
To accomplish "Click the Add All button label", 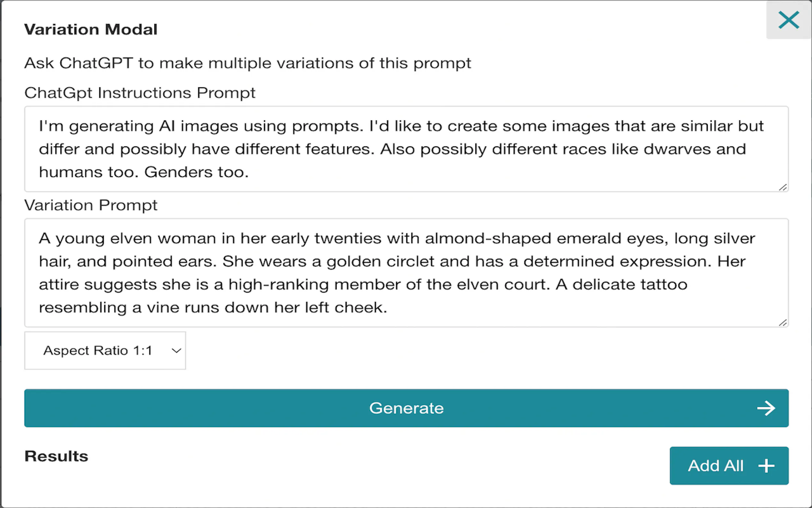I will pos(716,466).
